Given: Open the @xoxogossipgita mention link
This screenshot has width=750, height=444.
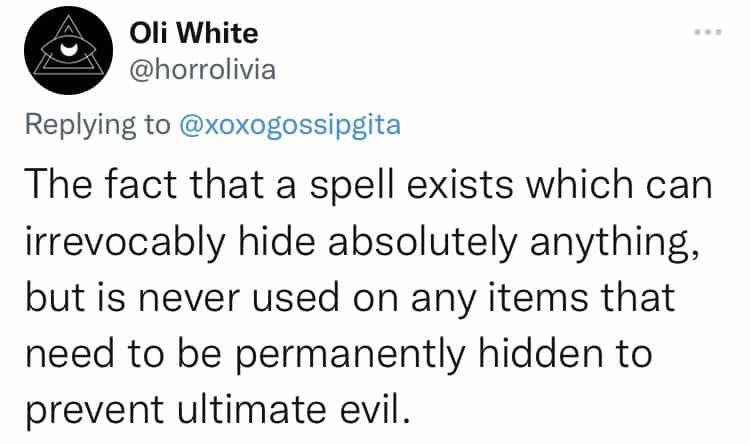Looking at the screenshot, I should [291, 127].
